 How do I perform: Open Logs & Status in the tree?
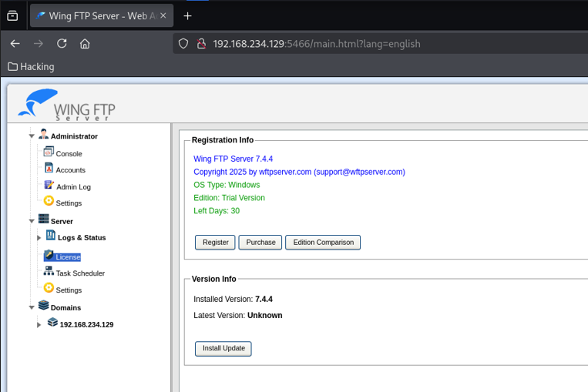82,238
